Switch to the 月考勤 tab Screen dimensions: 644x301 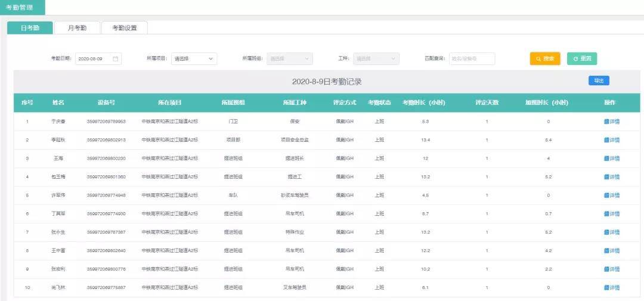coord(77,28)
